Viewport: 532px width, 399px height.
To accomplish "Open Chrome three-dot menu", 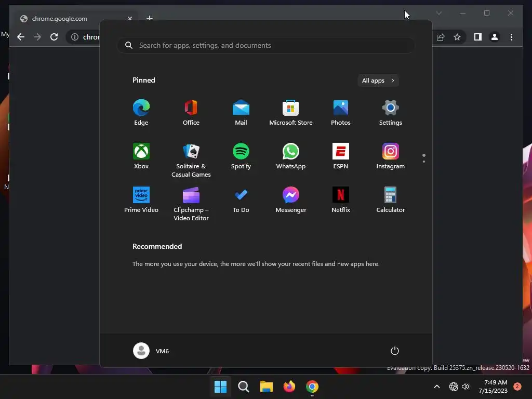I will coord(511,37).
